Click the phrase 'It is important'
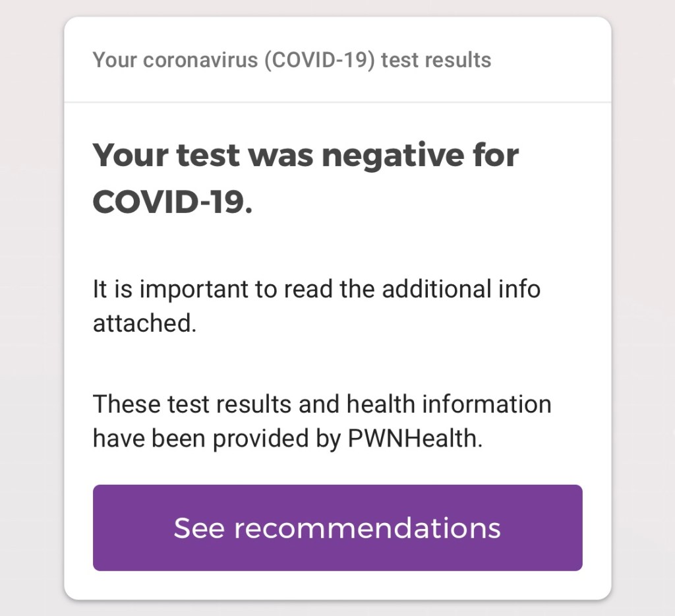The height and width of the screenshot is (616, 675). pyautogui.click(x=171, y=290)
